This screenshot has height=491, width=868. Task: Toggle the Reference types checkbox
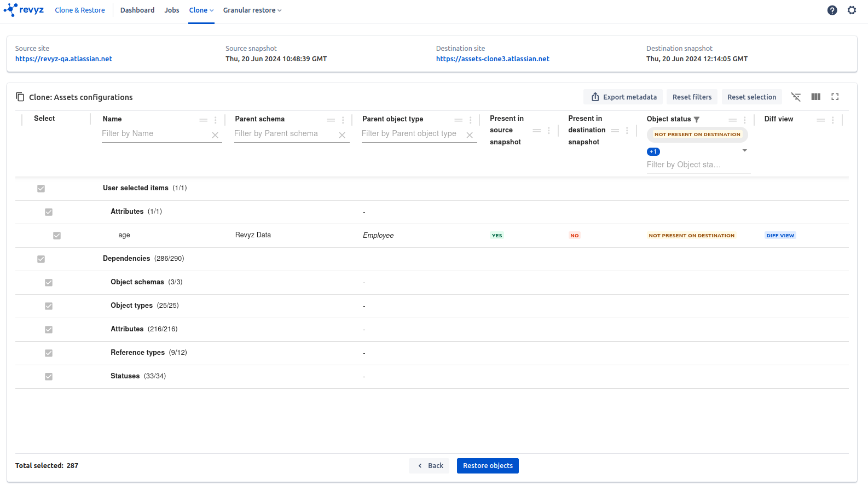click(49, 353)
